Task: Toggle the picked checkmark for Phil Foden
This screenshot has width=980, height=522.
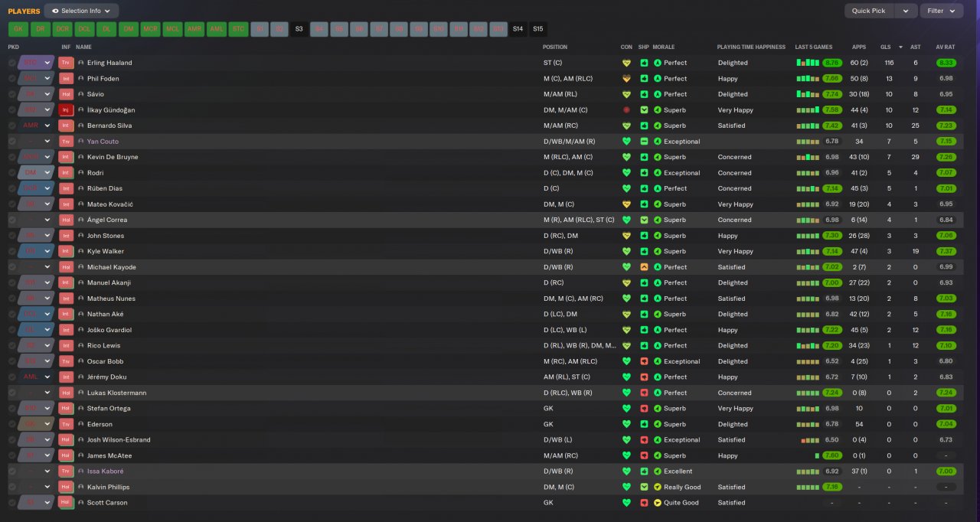Action: coord(12,79)
